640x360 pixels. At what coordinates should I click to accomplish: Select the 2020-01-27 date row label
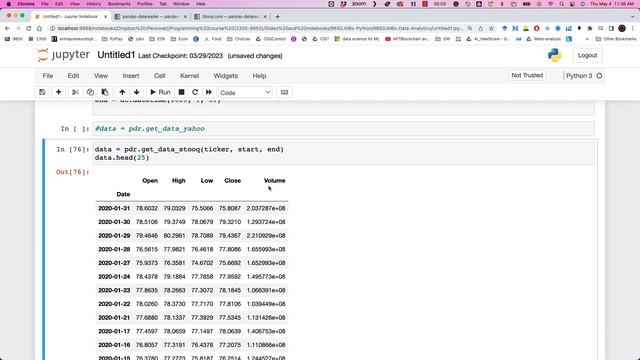[x=114, y=263]
